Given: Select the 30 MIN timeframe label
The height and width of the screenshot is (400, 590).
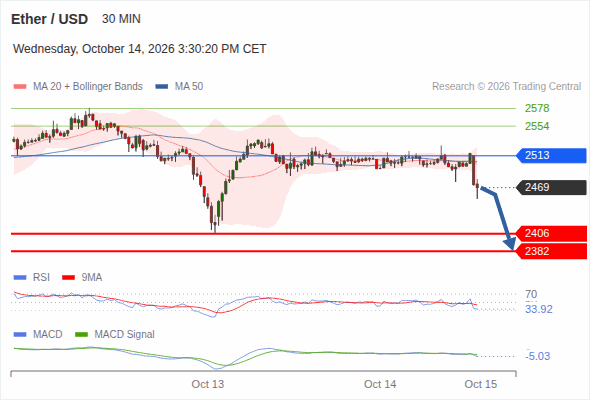Looking at the screenshot, I should point(121,19).
